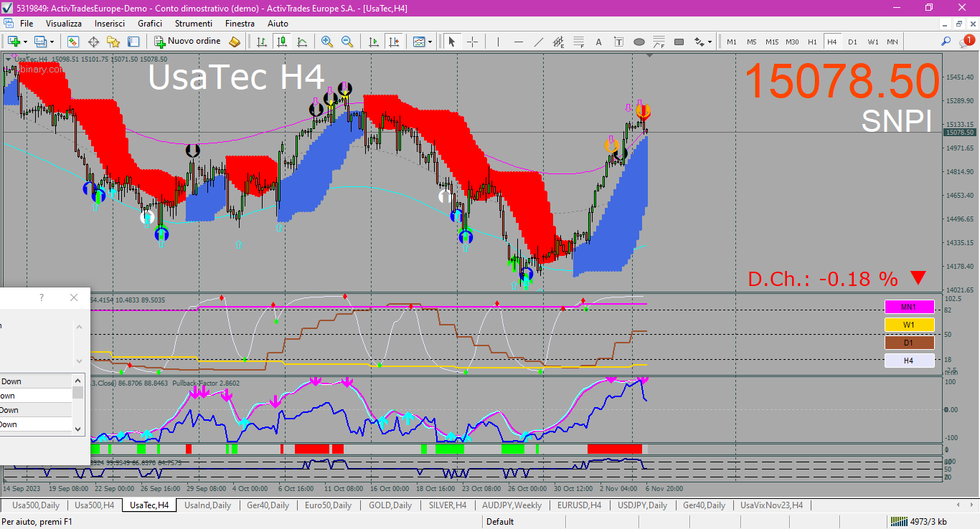This screenshot has height=529, width=980.
Task: Select the crosshair tool
Action: (472, 42)
